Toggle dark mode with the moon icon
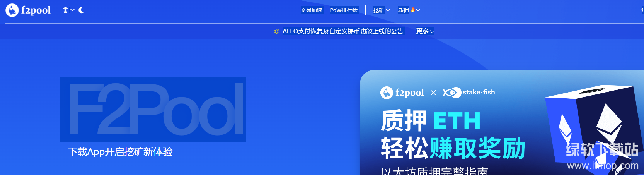The height and width of the screenshot is (175, 644). 81,10
